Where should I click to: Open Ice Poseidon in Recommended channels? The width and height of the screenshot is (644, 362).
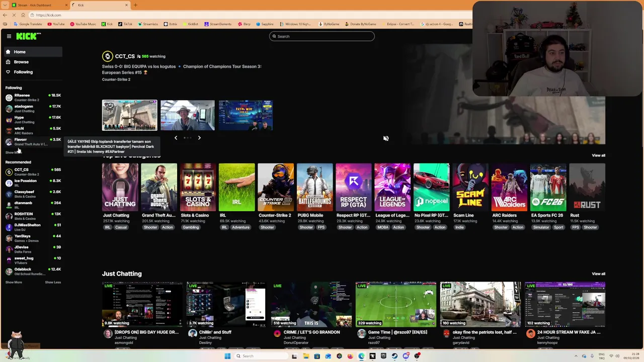[33, 183]
